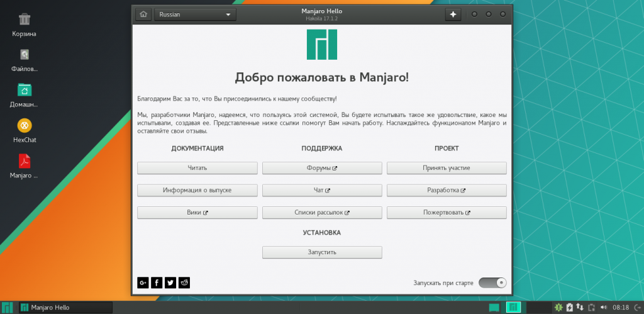Click the network icon in the tray

(580, 308)
